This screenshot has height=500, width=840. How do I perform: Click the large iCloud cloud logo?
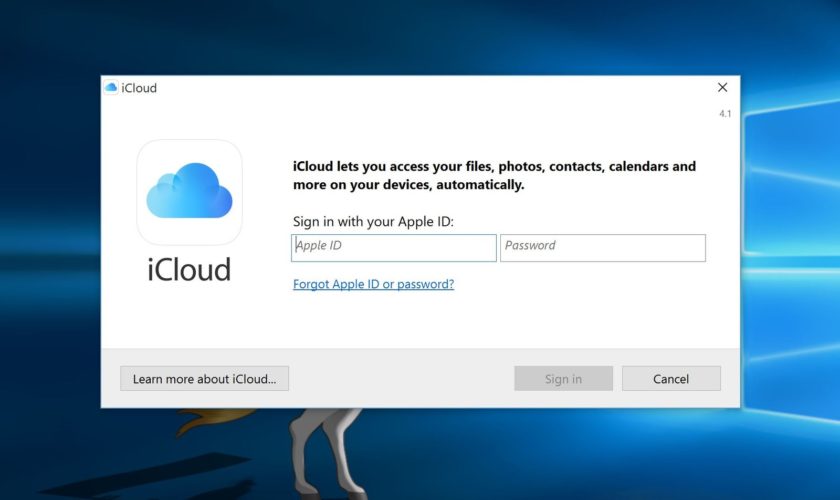click(190, 192)
